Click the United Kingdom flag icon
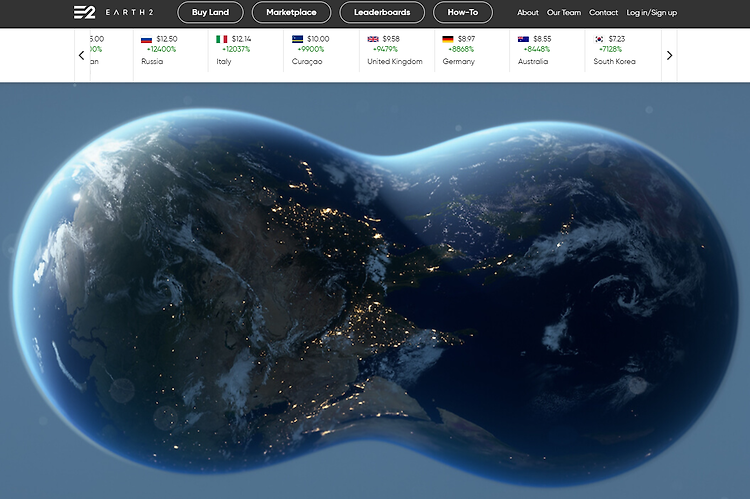The width and height of the screenshot is (750, 499). click(x=373, y=39)
